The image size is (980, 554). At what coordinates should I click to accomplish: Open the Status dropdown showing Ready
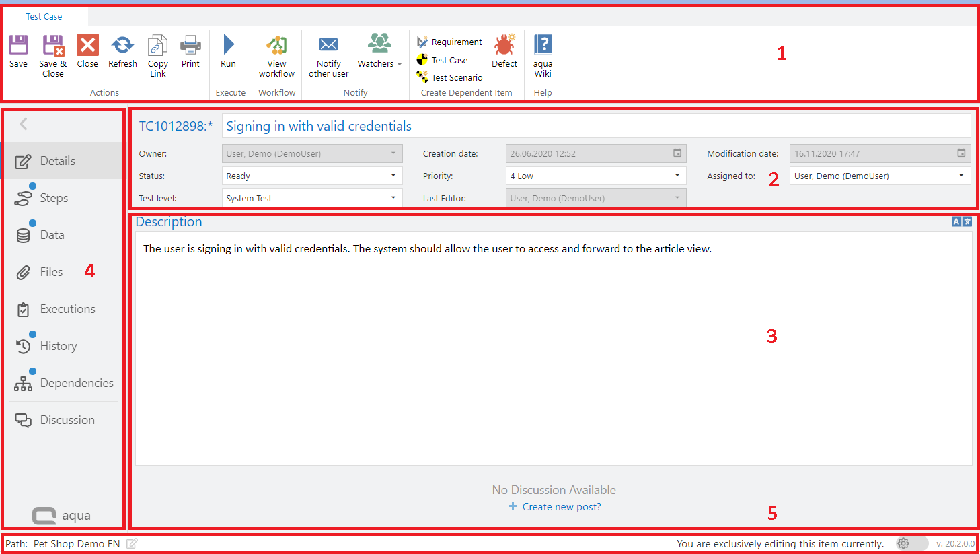pyautogui.click(x=312, y=176)
